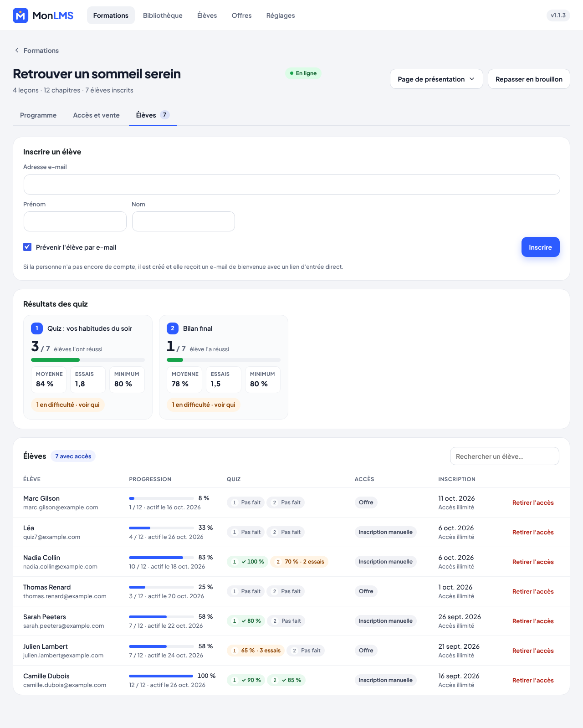Click the En ligne status badge

click(x=303, y=73)
